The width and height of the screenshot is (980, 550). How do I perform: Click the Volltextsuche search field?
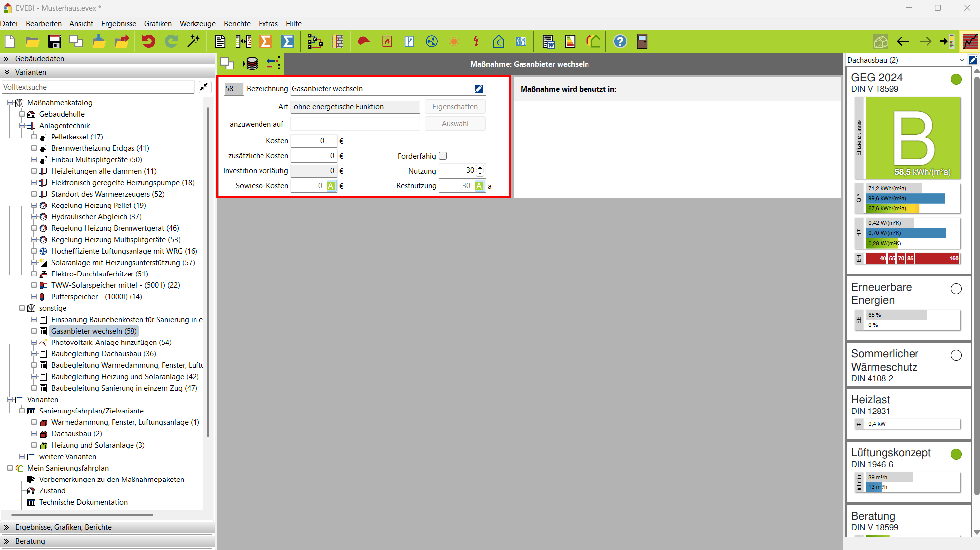point(98,87)
